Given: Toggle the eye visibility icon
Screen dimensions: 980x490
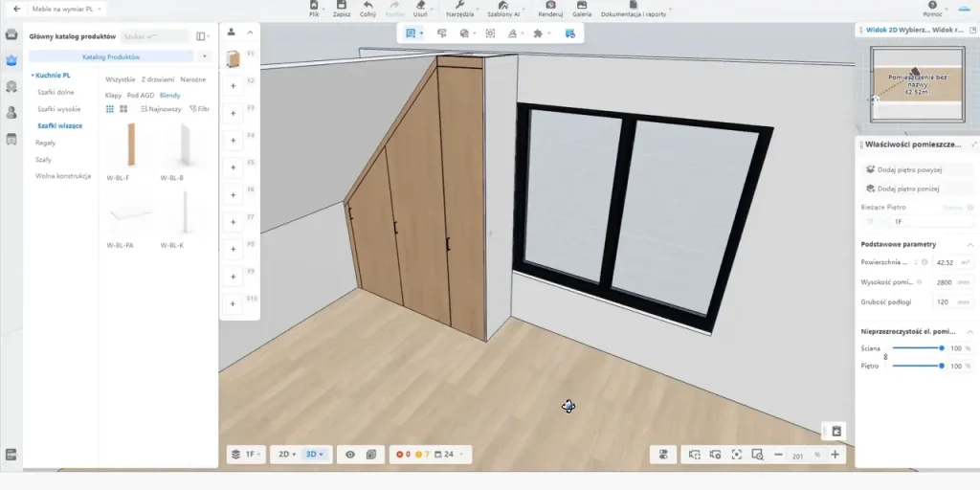Looking at the screenshot, I should (x=350, y=455).
